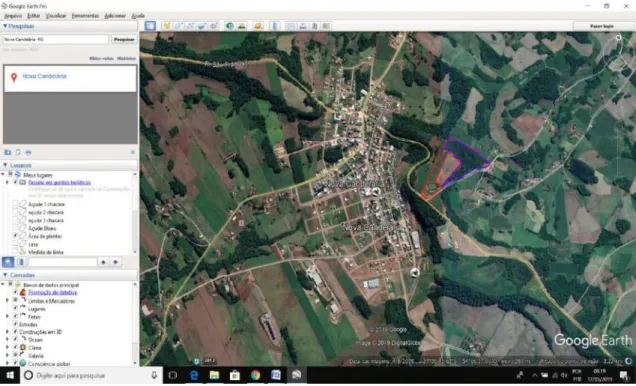
Task: Clear search results with the X icon
Action: click(133, 152)
